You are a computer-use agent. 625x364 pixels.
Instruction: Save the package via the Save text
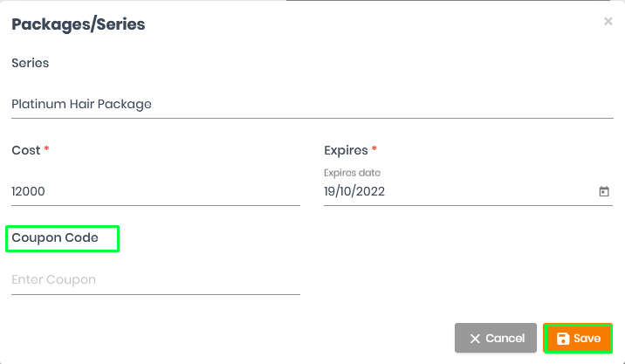click(x=587, y=339)
